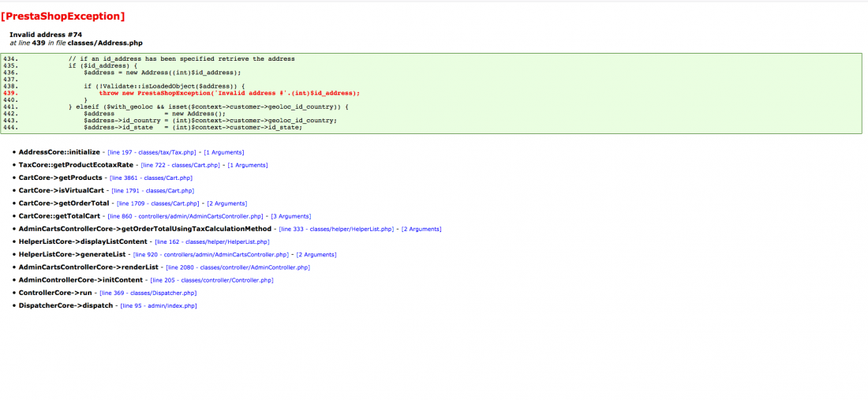Click the CartCore->getOrderTotal trace entry
868x400 pixels.
64,204
